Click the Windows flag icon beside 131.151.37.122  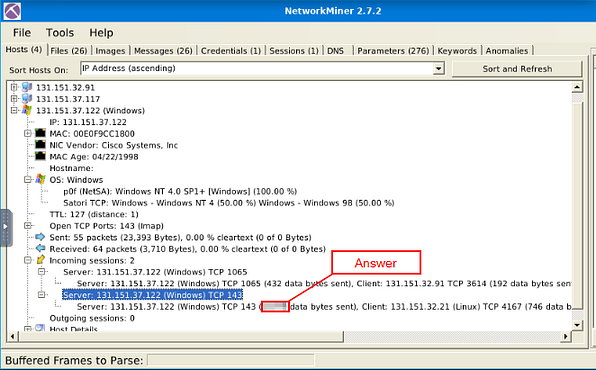point(27,110)
